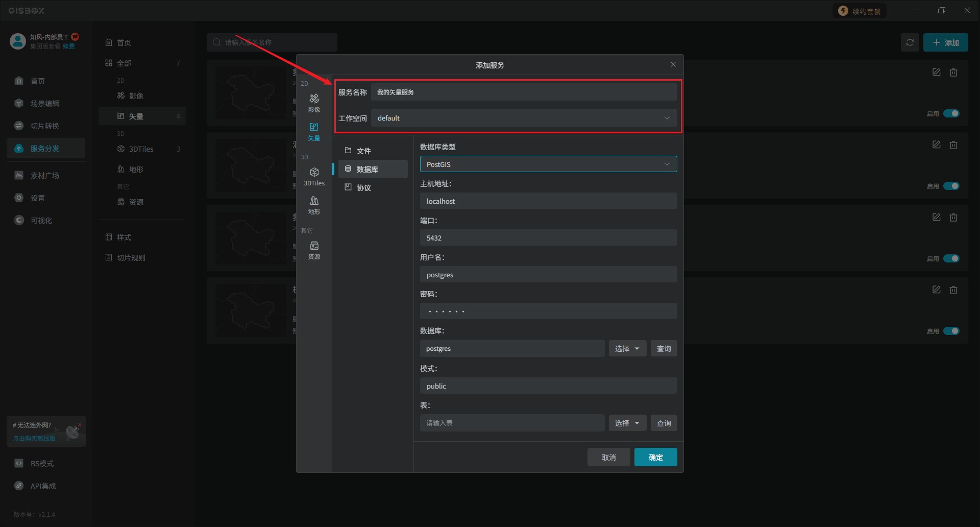
Task: Click the refresh icon beside 添加 button
Action: click(910, 43)
